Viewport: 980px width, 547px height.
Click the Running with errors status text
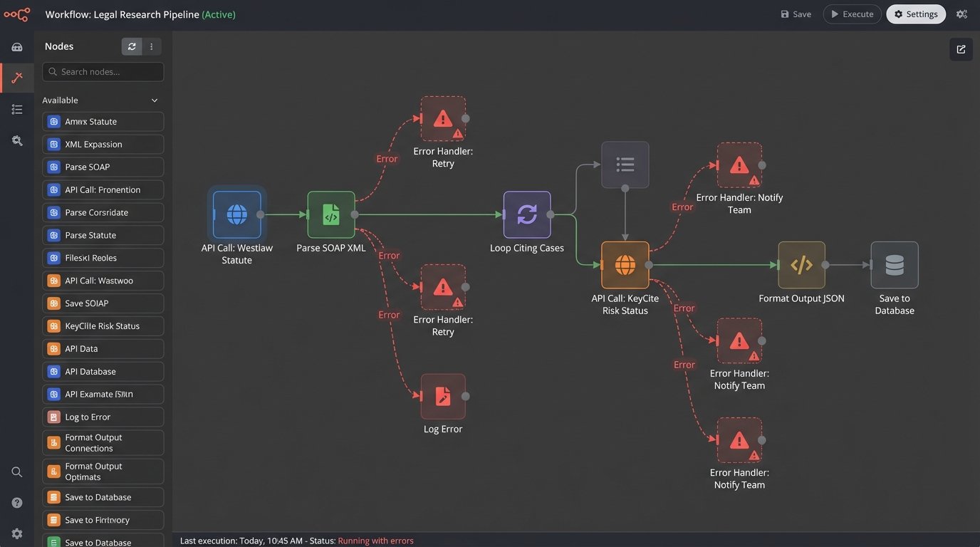pyautogui.click(x=375, y=541)
